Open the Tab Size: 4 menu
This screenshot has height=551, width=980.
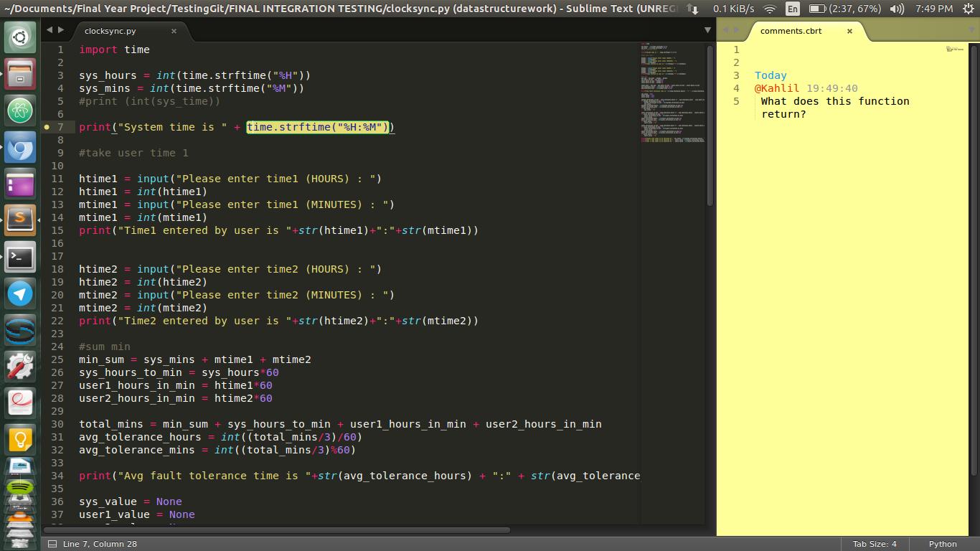coord(875,544)
